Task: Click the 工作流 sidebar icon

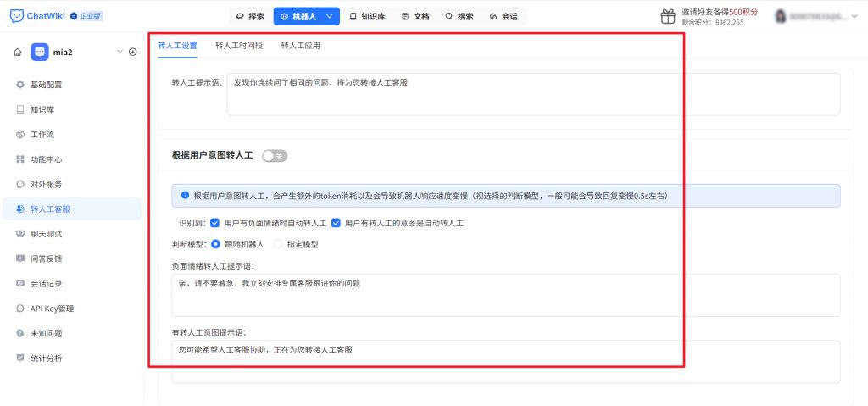Action: [x=20, y=135]
